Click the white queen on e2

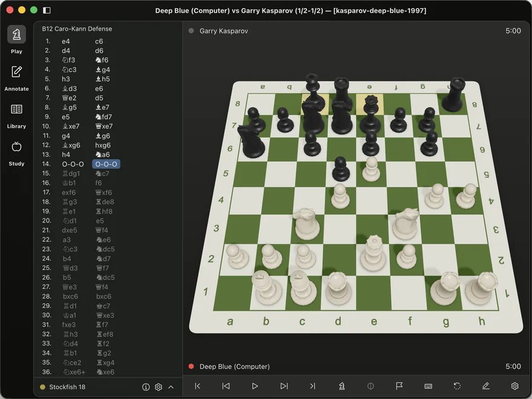tap(373, 254)
